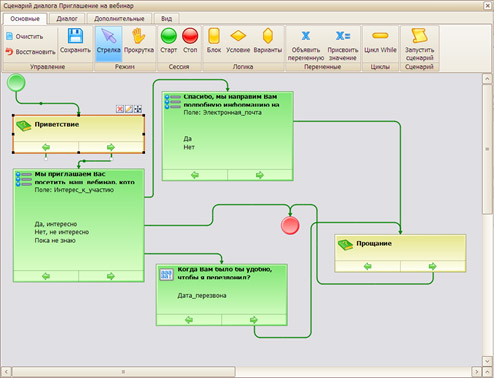Click the Восстановить button
494x378 pixels.
click(30, 52)
